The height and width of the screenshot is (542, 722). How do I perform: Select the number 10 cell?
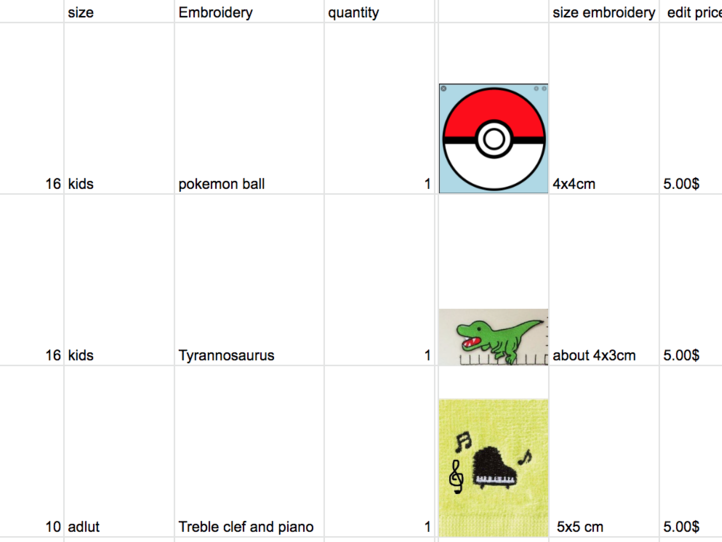(x=32, y=451)
